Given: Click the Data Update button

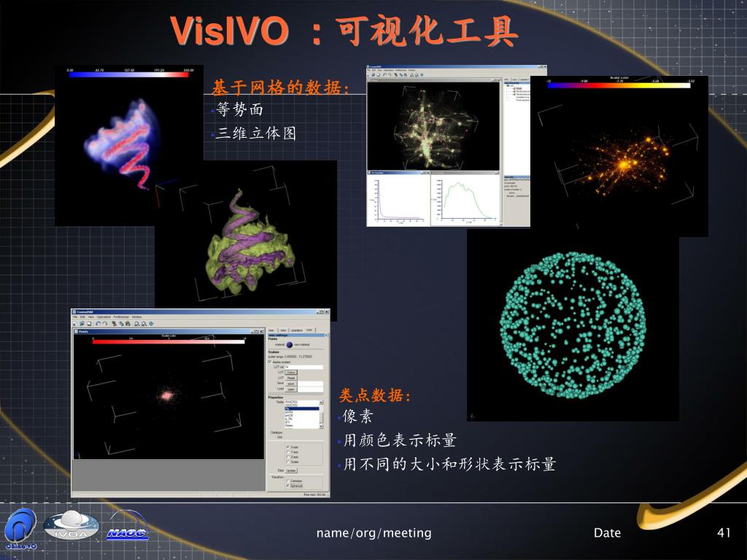Looking at the screenshot, I should tap(291, 470).
